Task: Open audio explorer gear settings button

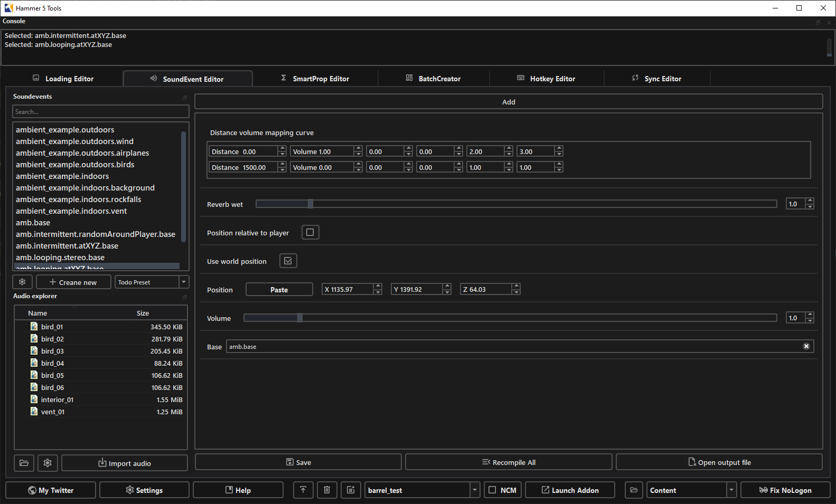Action: pos(48,463)
